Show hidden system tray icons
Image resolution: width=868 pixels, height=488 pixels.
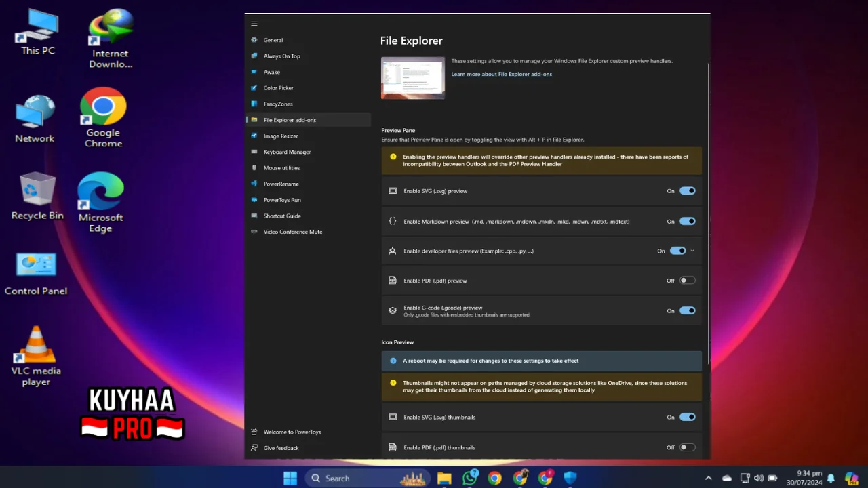(x=709, y=479)
